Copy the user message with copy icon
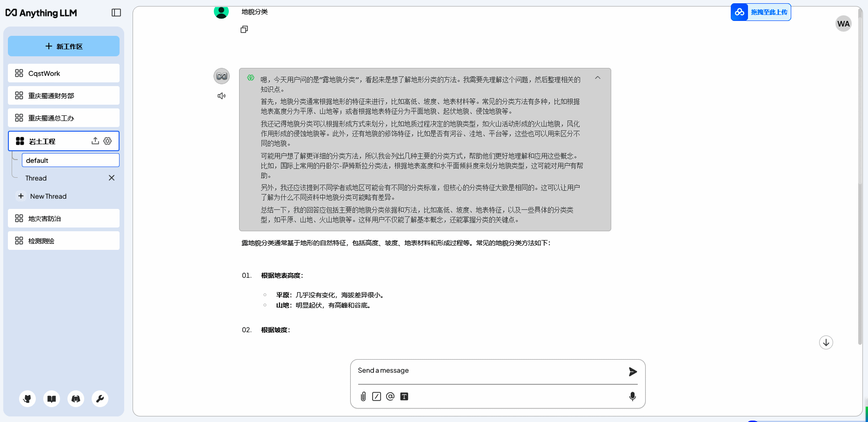 pos(244,29)
